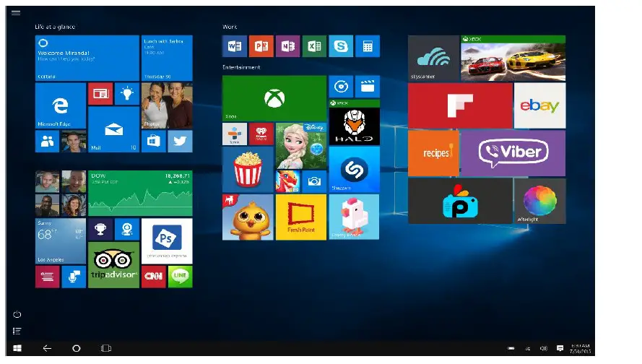Launch the Crossy Road chicken tile
This screenshot has width=642, height=364.
point(354,217)
